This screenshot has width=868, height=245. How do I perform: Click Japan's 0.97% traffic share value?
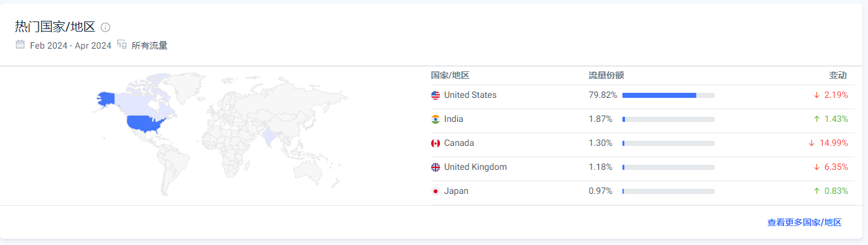point(601,191)
